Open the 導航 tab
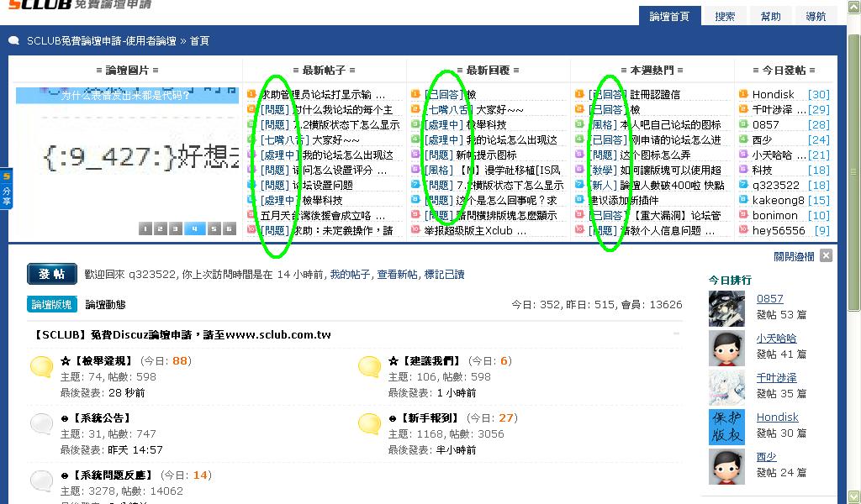Screen dimensions: 861x504 [816, 16]
